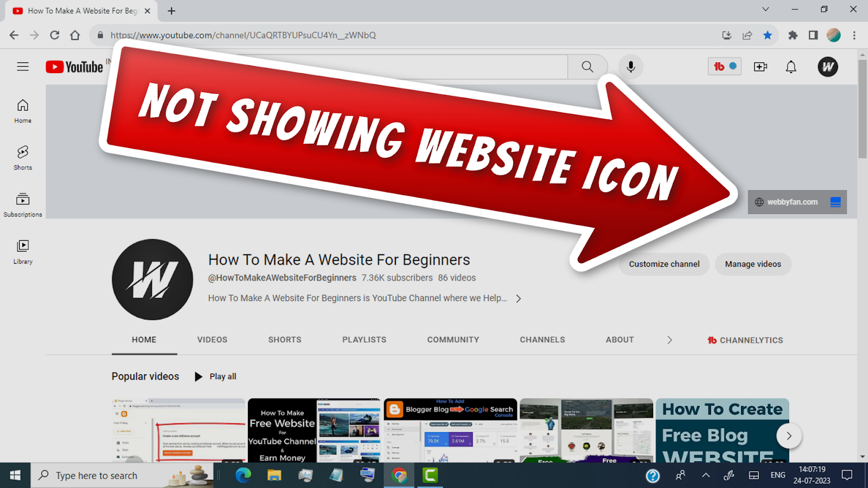Click the Windows taskbar search box
868x488 pixels.
point(122,476)
